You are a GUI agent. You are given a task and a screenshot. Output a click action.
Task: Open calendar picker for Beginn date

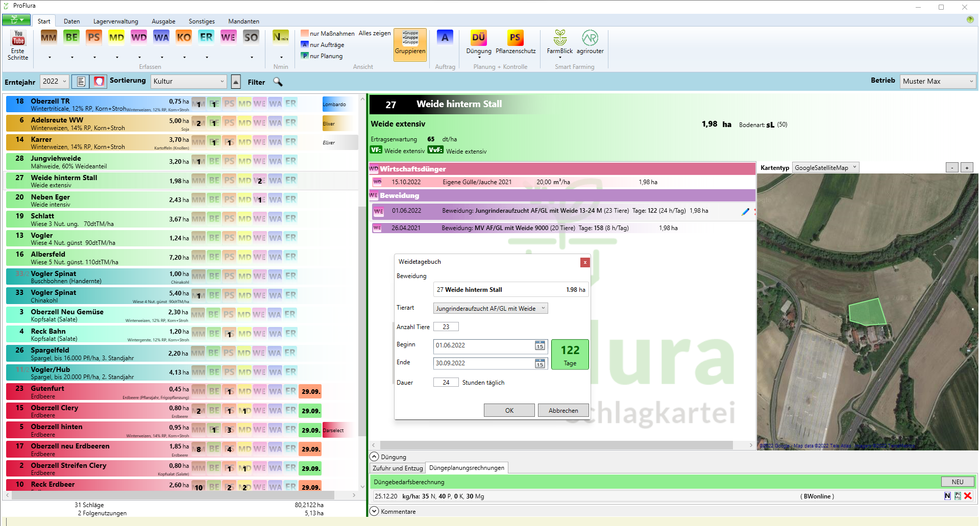pyautogui.click(x=540, y=346)
